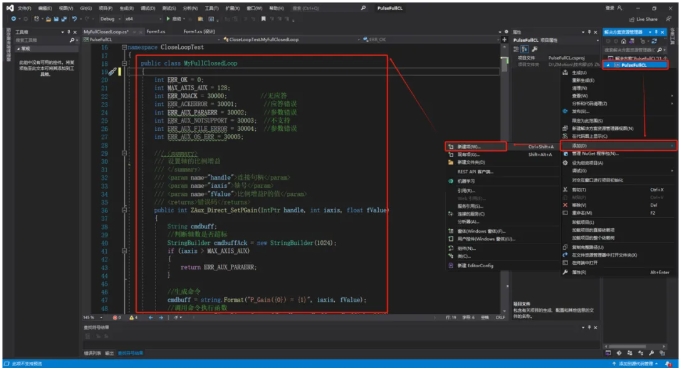The height and width of the screenshot is (371, 681).
Task: Click Add to Source Control in the status bar
Action: point(635,363)
